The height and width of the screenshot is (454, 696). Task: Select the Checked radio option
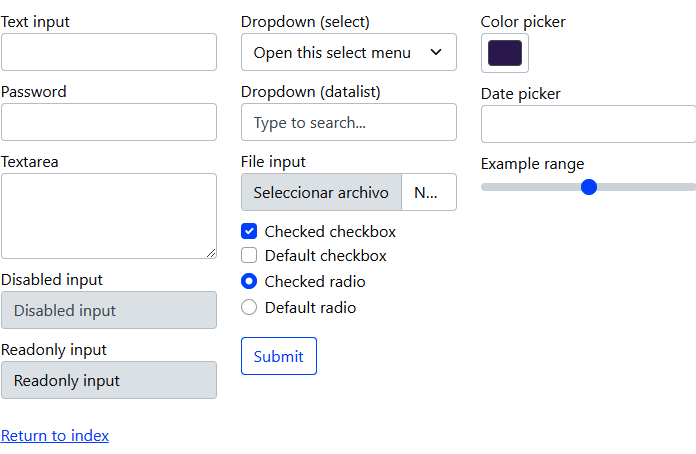tap(250, 282)
